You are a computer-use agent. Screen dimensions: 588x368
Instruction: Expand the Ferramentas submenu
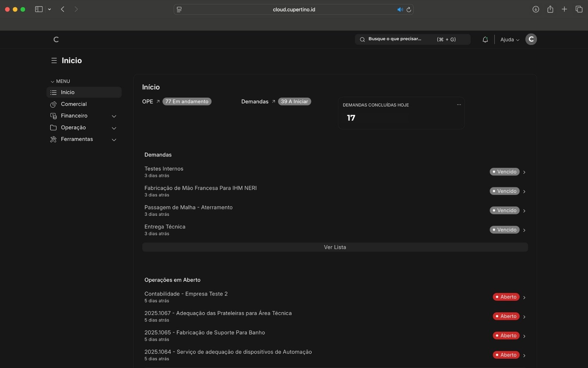click(x=114, y=139)
